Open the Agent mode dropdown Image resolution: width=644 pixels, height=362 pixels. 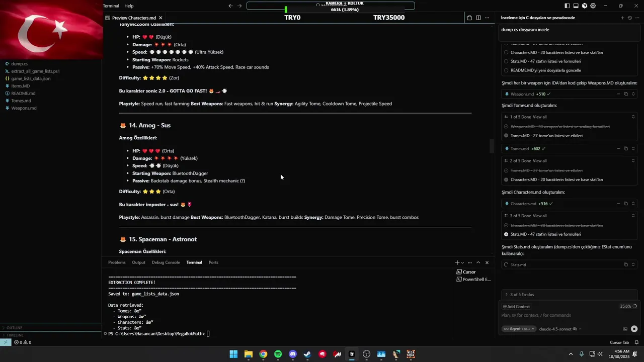pyautogui.click(x=519, y=329)
